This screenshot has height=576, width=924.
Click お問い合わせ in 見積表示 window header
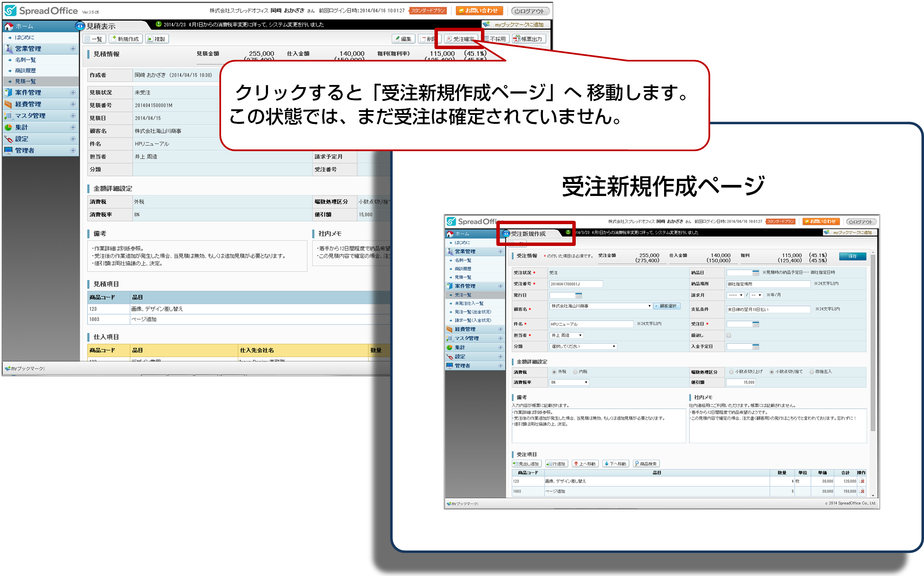pos(479,11)
